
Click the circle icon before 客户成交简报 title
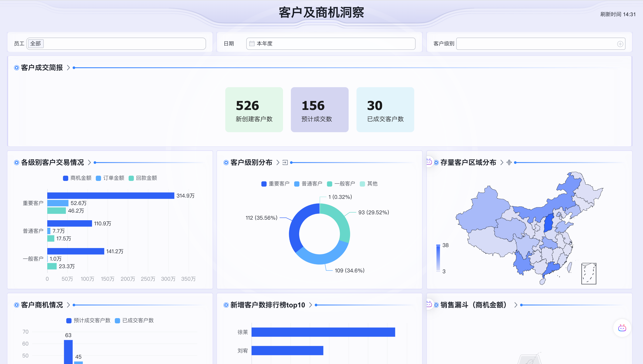[17, 68]
